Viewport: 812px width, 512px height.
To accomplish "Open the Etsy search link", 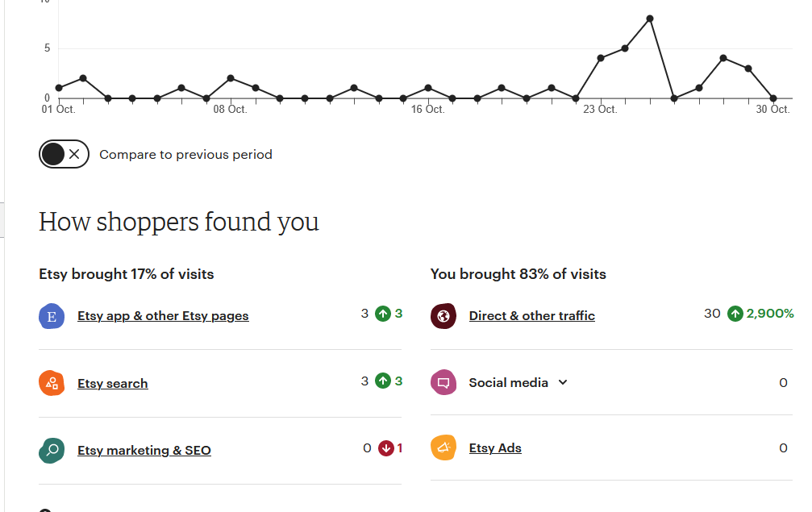I will click(113, 384).
